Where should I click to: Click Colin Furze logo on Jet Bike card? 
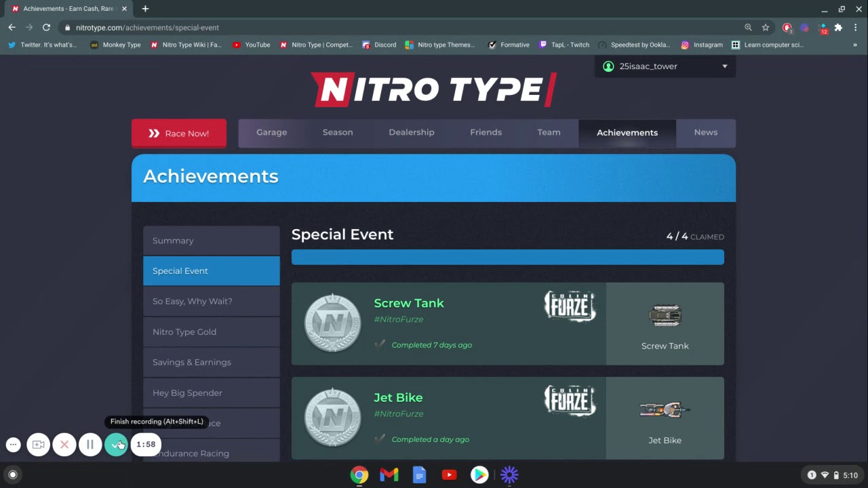(x=570, y=401)
